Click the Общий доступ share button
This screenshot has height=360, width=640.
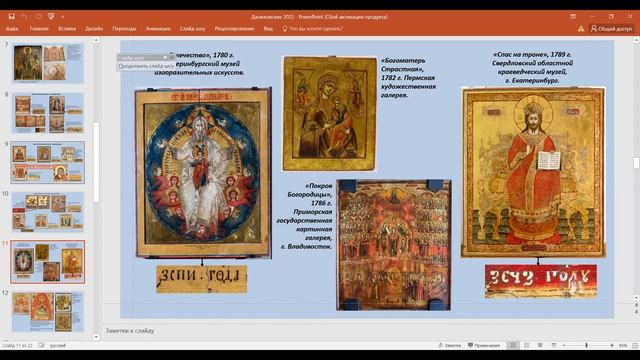(611, 29)
